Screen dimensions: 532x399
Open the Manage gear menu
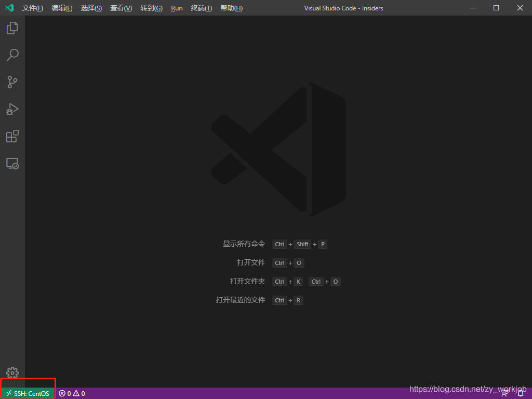(x=12, y=373)
